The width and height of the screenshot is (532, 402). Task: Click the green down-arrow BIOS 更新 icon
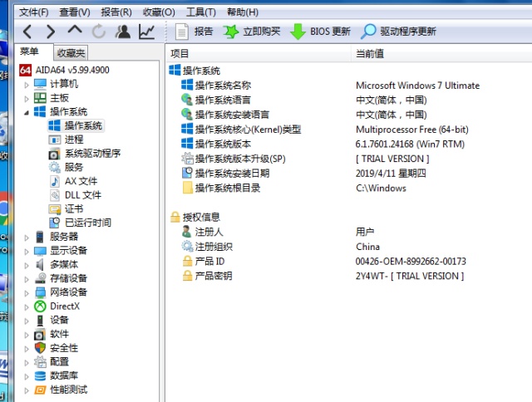pos(298,32)
